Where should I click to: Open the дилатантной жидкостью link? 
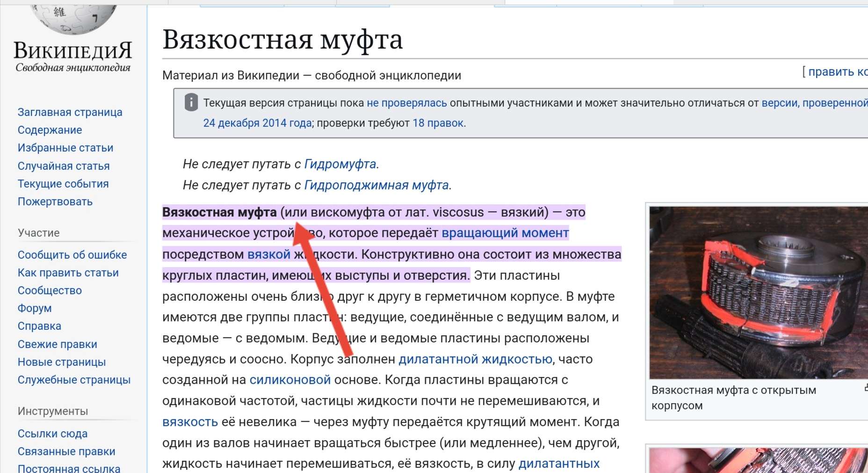[x=476, y=359]
